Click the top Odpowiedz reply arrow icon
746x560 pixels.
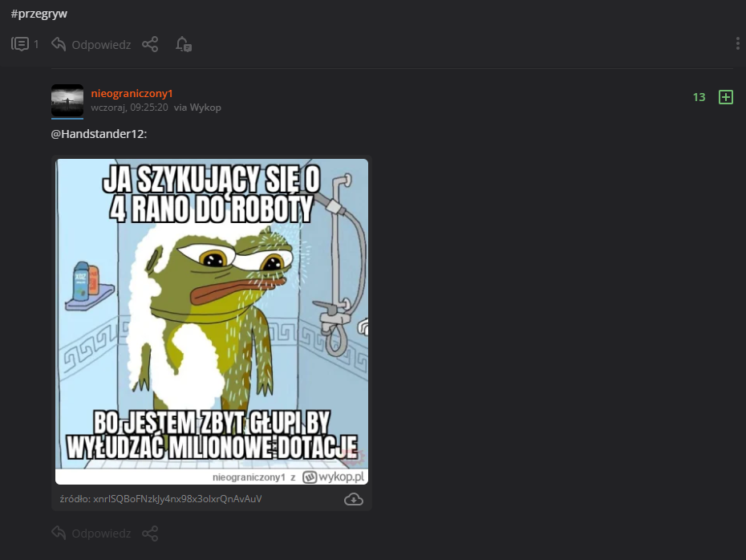[x=59, y=44]
